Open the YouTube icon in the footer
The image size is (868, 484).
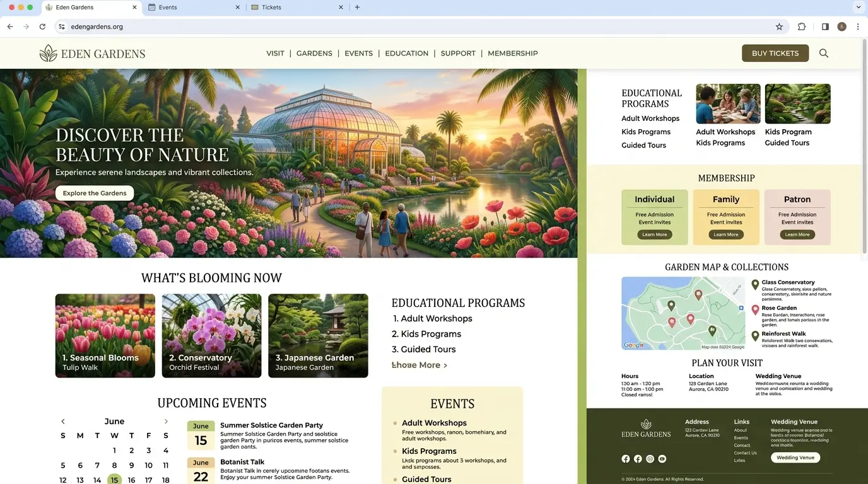coord(662,459)
